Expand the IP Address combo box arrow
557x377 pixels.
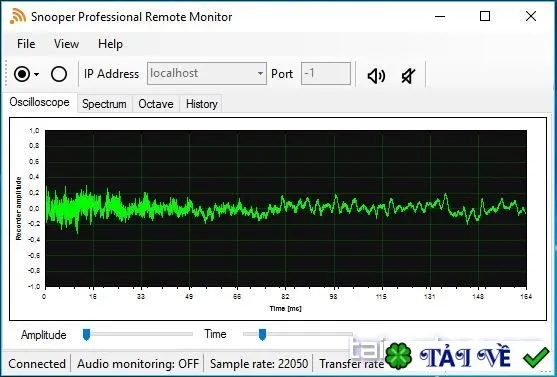click(x=260, y=74)
